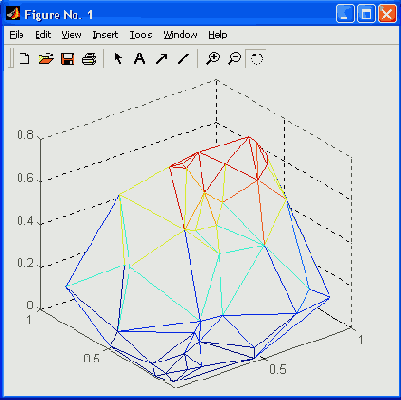Open the Edit menu
The height and width of the screenshot is (400, 401).
[x=43, y=35]
